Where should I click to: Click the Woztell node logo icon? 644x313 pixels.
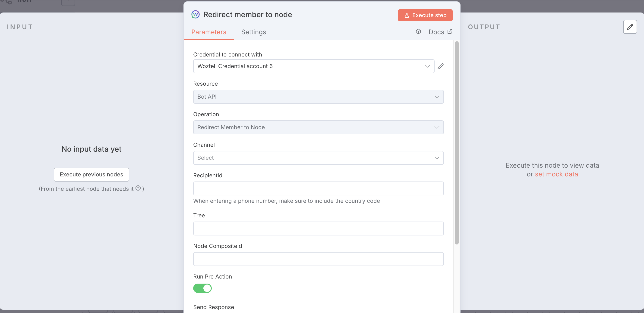[x=195, y=15]
